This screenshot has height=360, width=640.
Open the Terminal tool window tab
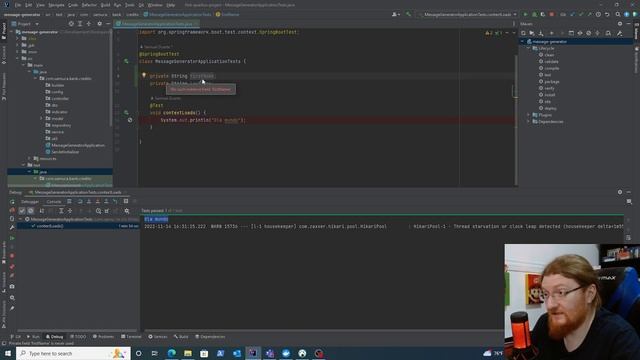(x=131, y=337)
